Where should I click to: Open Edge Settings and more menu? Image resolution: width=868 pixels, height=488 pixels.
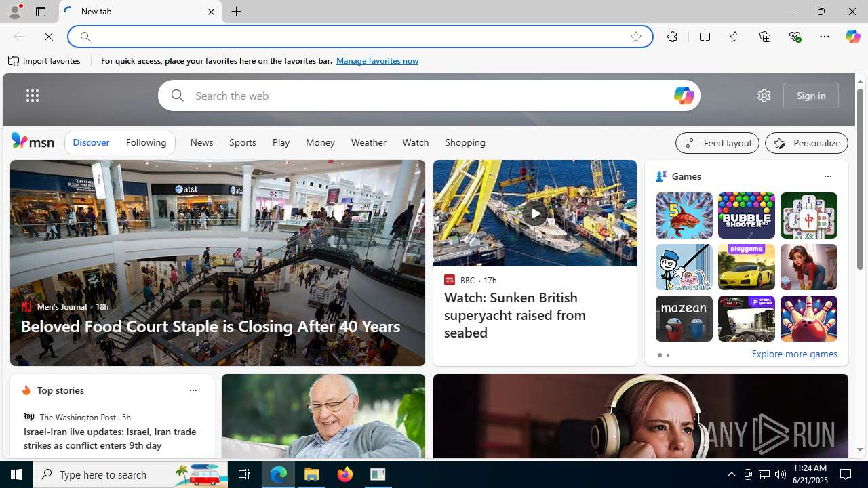pyautogui.click(x=825, y=37)
